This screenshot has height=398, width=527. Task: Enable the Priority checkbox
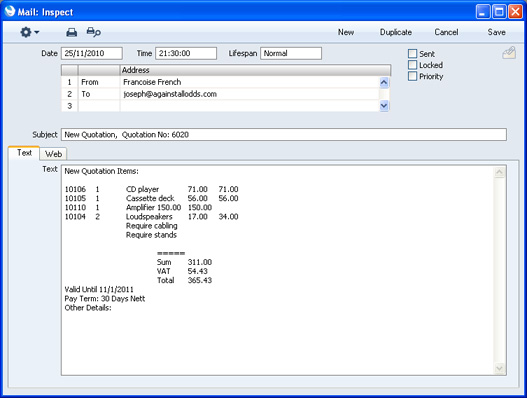(x=412, y=76)
